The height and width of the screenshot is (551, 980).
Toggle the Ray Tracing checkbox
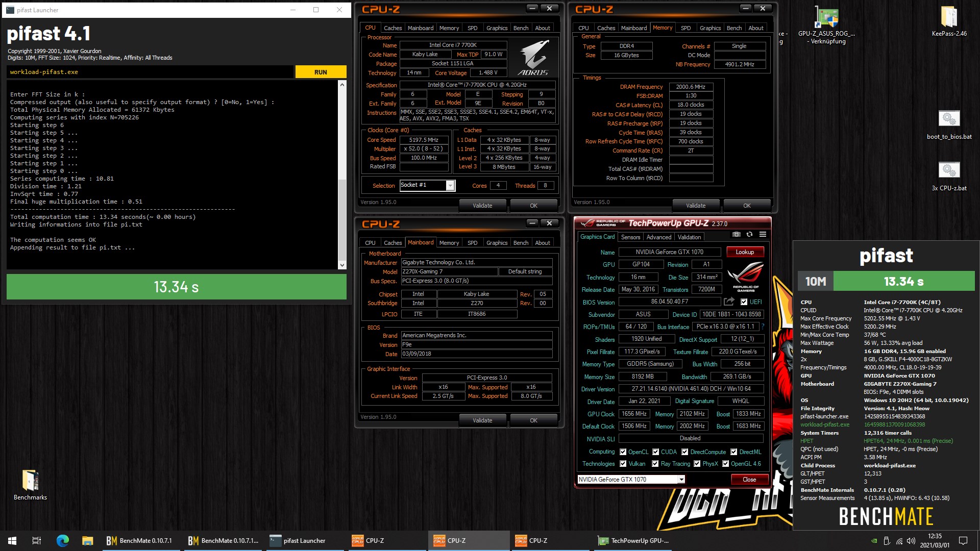(x=655, y=464)
